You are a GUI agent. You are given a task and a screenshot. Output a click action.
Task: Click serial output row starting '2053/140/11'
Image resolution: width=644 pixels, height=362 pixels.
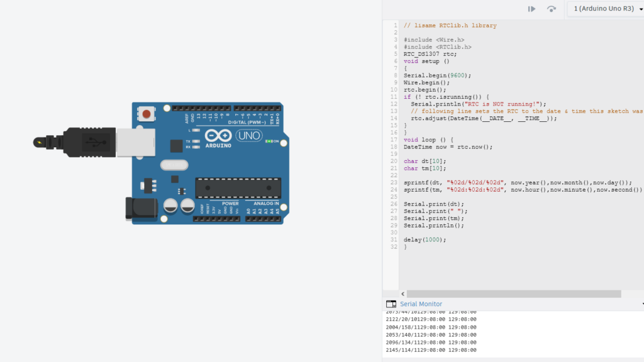[431, 335]
